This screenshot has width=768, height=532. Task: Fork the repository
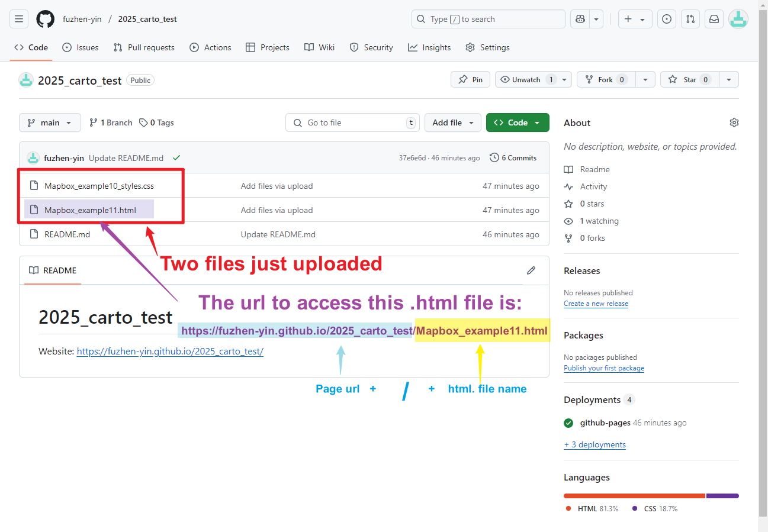(606, 80)
